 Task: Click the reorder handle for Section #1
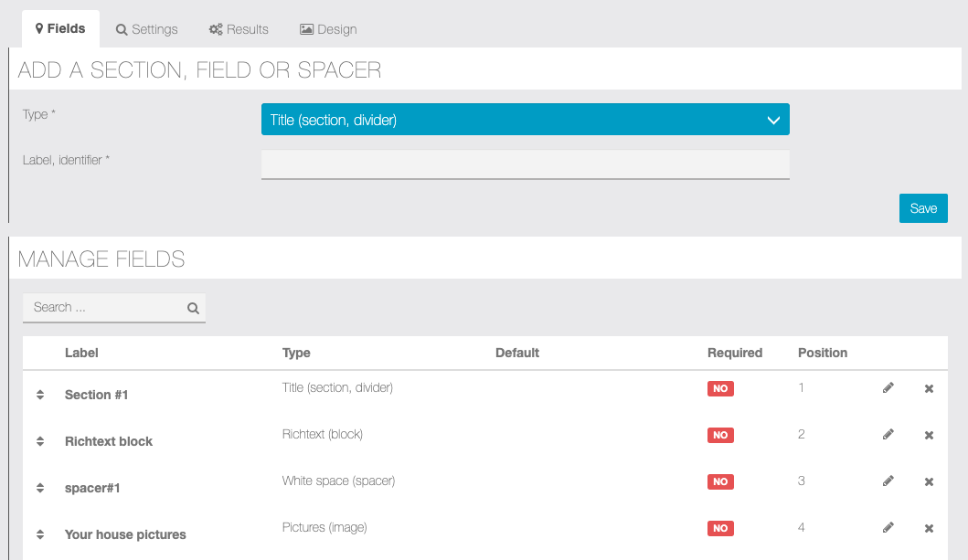pyautogui.click(x=40, y=395)
